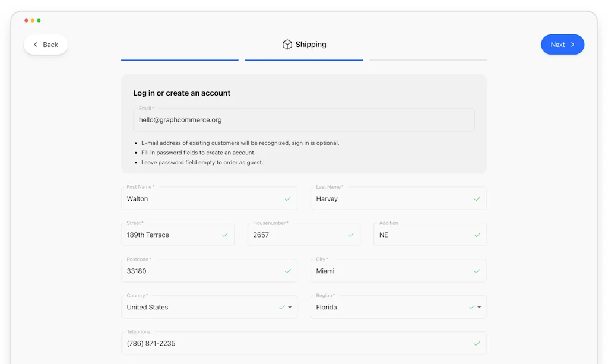Click the green checkmark in Postcode field
This screenshot has width=608, height=364.
pos(287,271)
